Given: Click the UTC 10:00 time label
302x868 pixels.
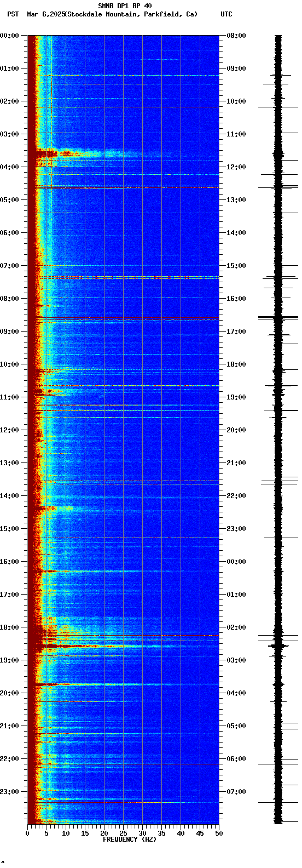Looking at the screenshot, I should [236, 101].
